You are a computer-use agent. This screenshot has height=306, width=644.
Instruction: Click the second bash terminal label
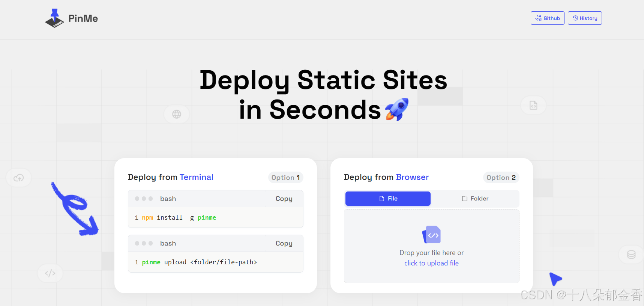[x=168, y=243]
